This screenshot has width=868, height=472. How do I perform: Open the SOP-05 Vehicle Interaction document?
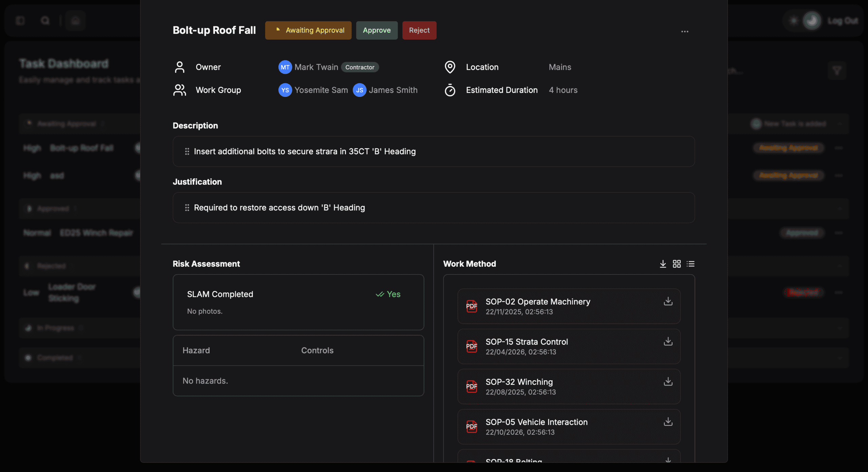tap(569, 427)
